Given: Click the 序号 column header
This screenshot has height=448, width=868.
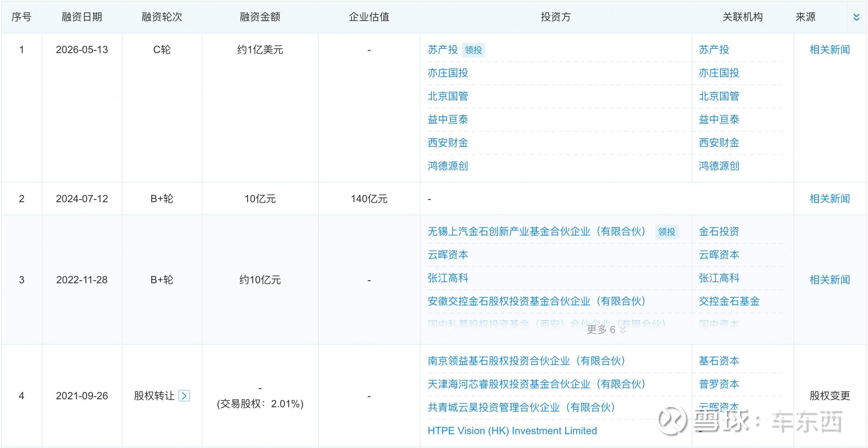Looking at the screenshot, I should (x=21, y=17).
